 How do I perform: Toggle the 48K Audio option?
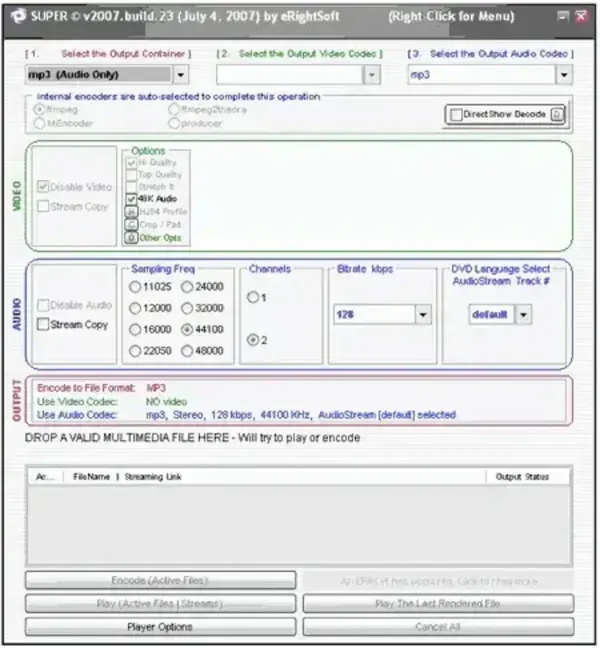pos(131,199)
